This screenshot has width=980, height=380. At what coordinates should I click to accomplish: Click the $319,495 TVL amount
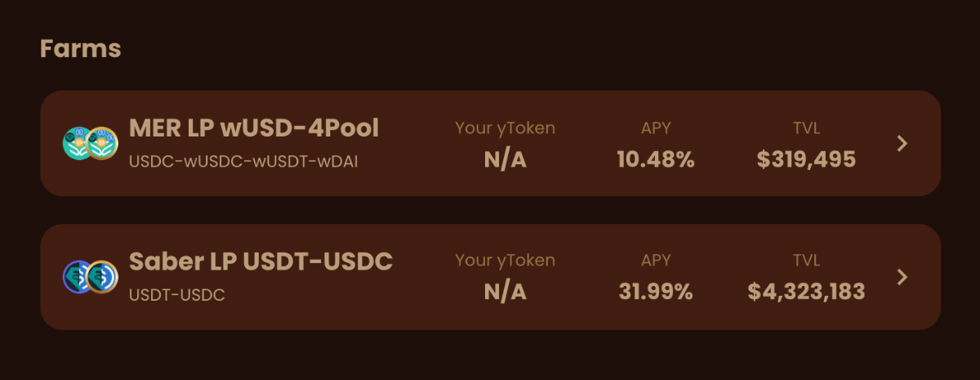click(806, 159)
